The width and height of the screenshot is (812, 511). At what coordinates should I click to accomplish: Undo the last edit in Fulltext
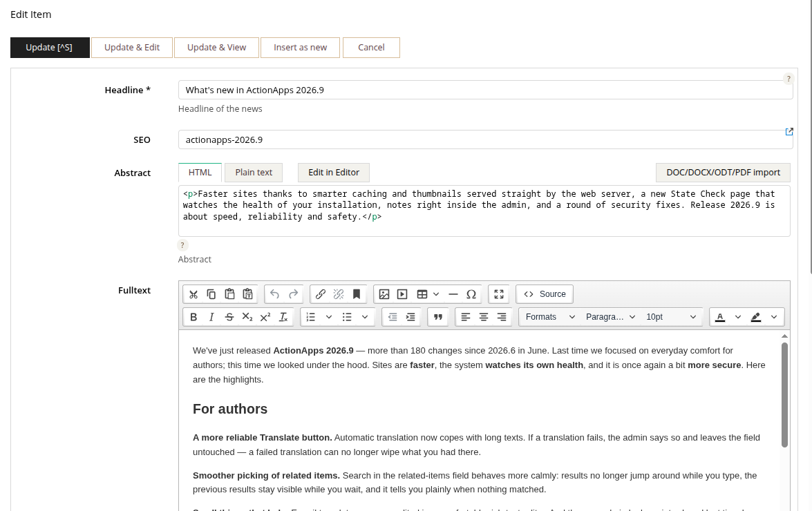[274, 294]
